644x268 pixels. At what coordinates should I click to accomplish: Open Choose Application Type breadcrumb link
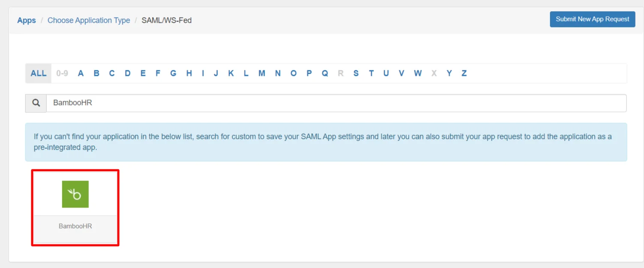coord(89,20)
